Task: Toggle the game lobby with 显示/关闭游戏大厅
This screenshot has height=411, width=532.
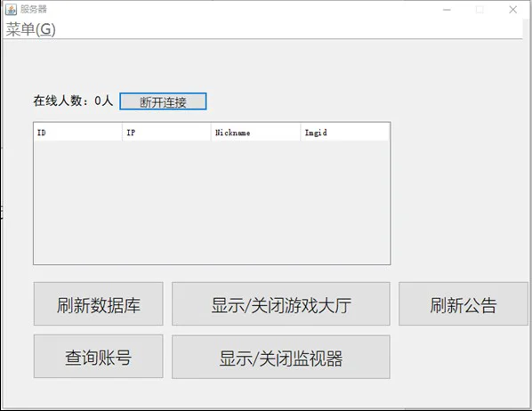Action: click(281, 303)
